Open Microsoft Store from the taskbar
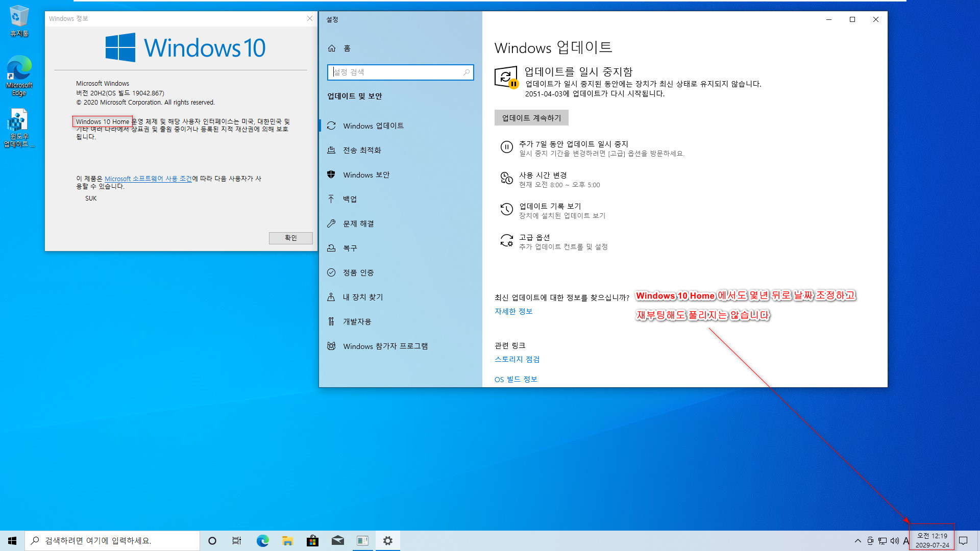980x551 pixels. [x=312, y=541]
